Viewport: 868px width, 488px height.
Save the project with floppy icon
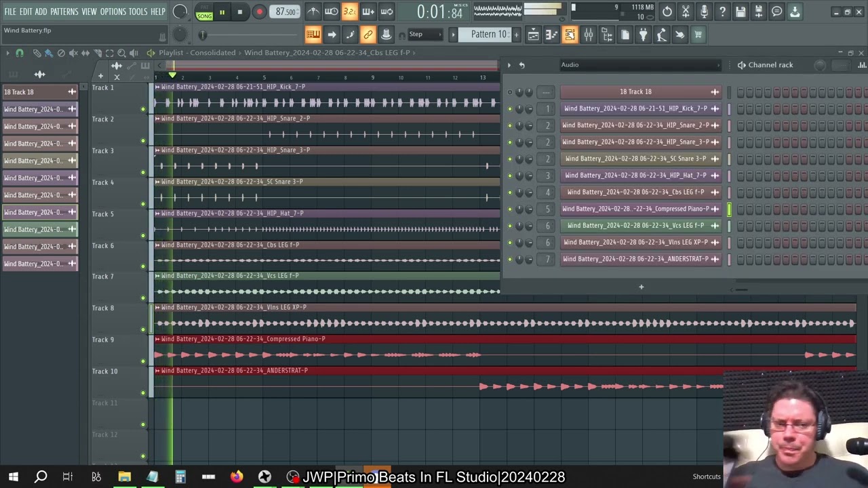pos(741,12)
